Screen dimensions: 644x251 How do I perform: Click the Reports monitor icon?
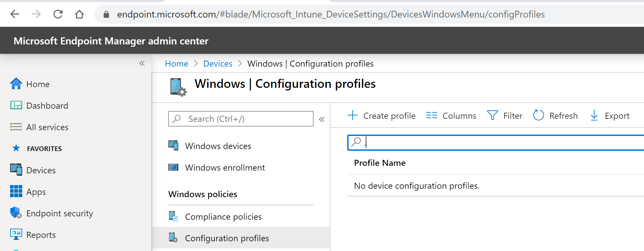16,235
